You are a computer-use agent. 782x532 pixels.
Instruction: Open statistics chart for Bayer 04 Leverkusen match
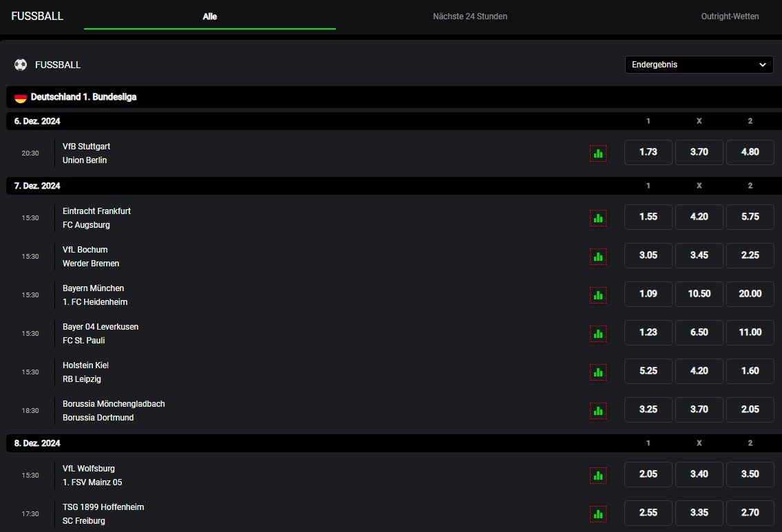click(x=598, y=333)
